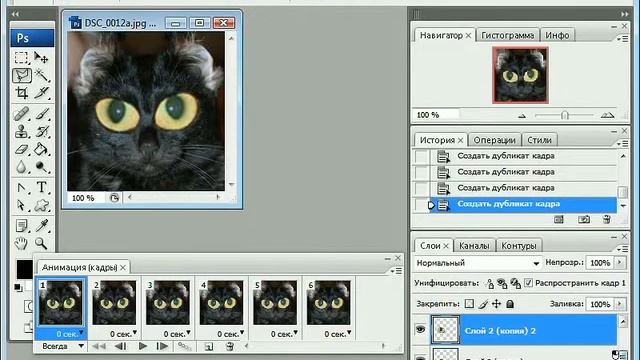Image resolution: width=640 pixels, height=360 pixels.
Task: Delete the selected animation frame
Action: tap(230, 347)
